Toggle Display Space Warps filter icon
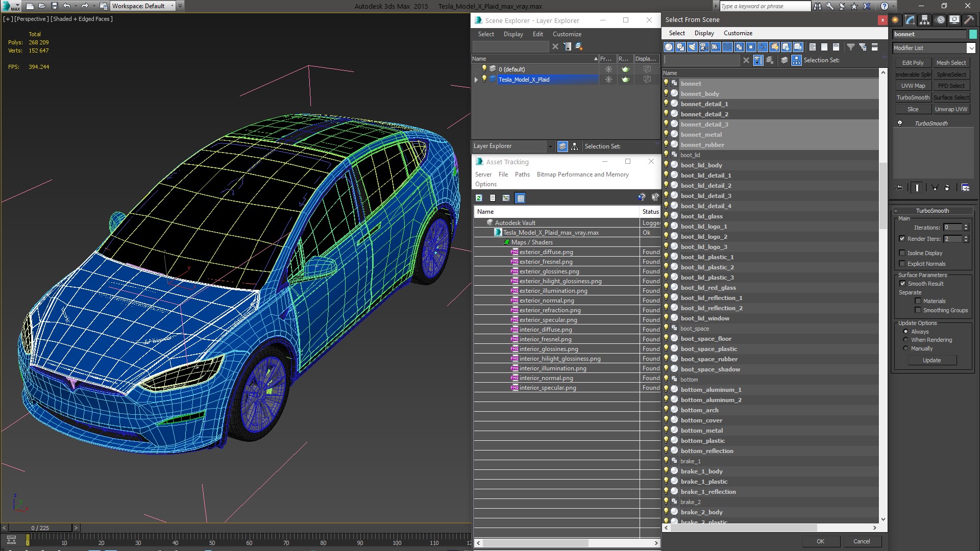Screen dimensions: 980x551 pyautogui.click(x=727, y=47)
